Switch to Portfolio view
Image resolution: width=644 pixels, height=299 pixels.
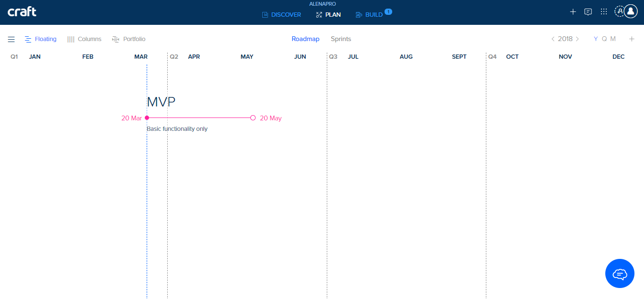tap(129, 39)
